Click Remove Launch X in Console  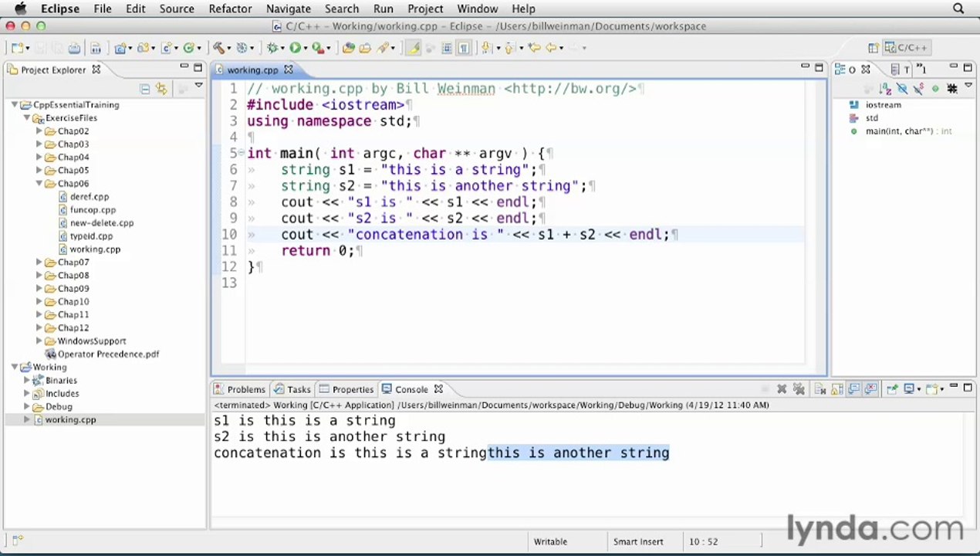pos(782,389)
